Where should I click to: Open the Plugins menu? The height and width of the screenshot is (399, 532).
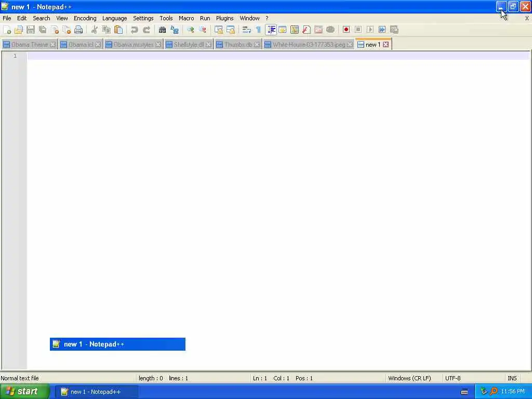(x=224, y=18)
